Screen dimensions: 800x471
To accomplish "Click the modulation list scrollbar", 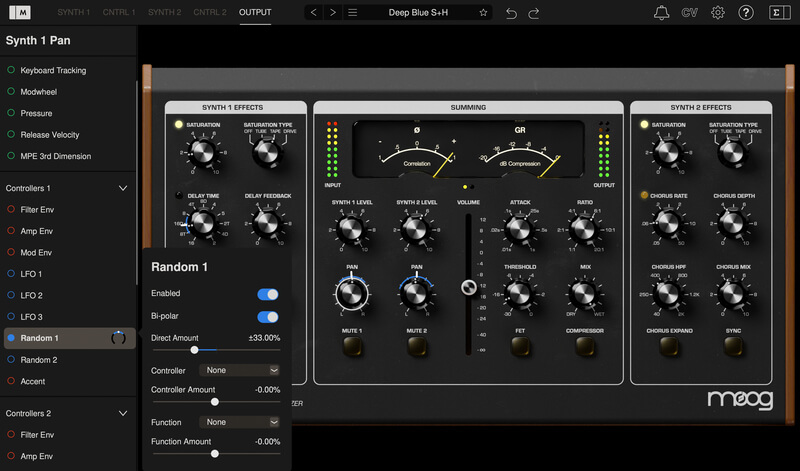I will (136, 182).
